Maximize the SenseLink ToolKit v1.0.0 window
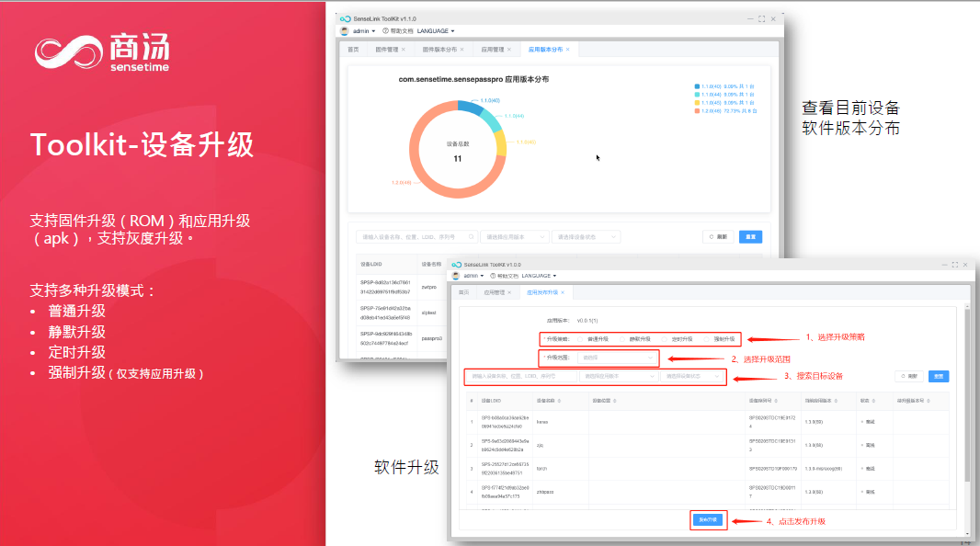Viewport: 980px width, 546px height. point(954,265)
